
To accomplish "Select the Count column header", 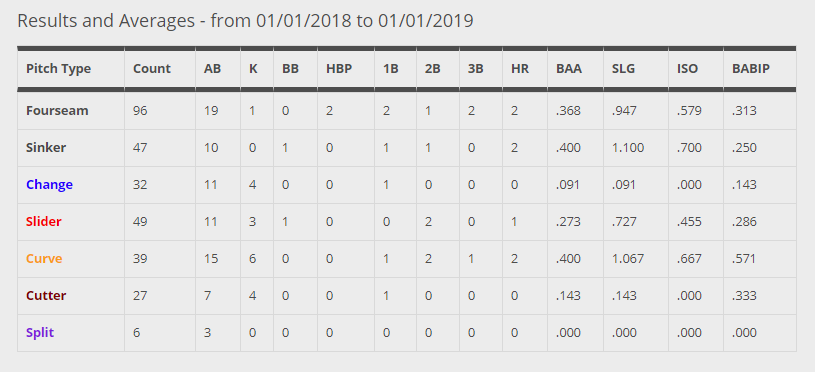I will pos(152,69).
